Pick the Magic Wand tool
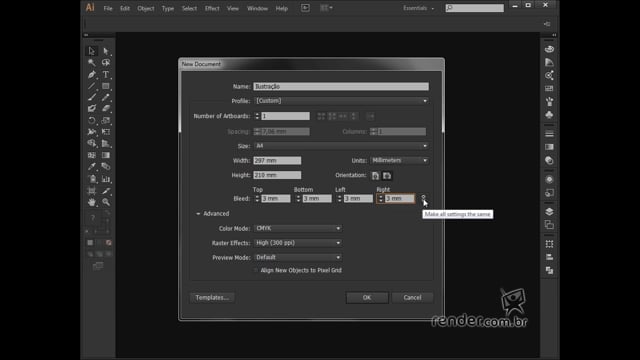 pyautogui.click(x=91, y=62)
